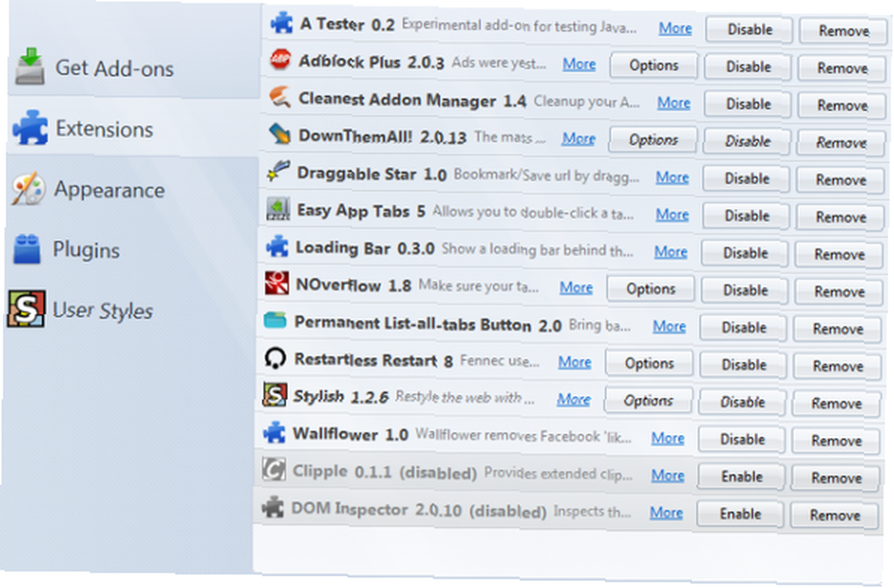Enable the Clipple extension
The image size is (894, 588).
pos(741,477)
